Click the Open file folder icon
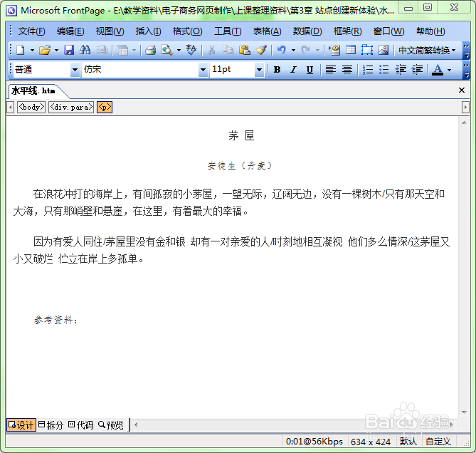The height and width of the screenshot is (453, 476). [45, 50]
